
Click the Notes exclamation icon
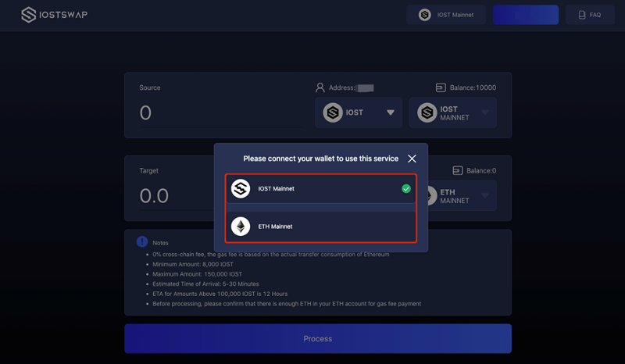click(142, 241)
